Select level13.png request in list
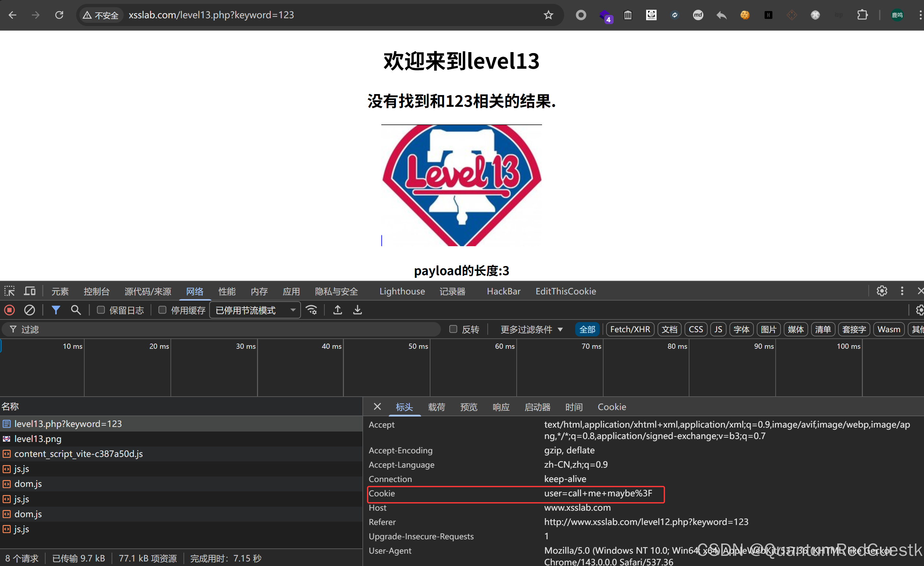The image size is (924, 566). point(37,439)
